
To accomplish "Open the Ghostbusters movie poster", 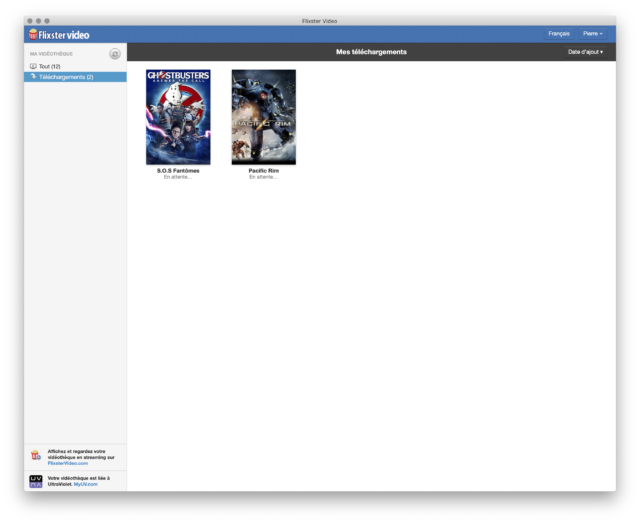I will (x=178, y=117).
